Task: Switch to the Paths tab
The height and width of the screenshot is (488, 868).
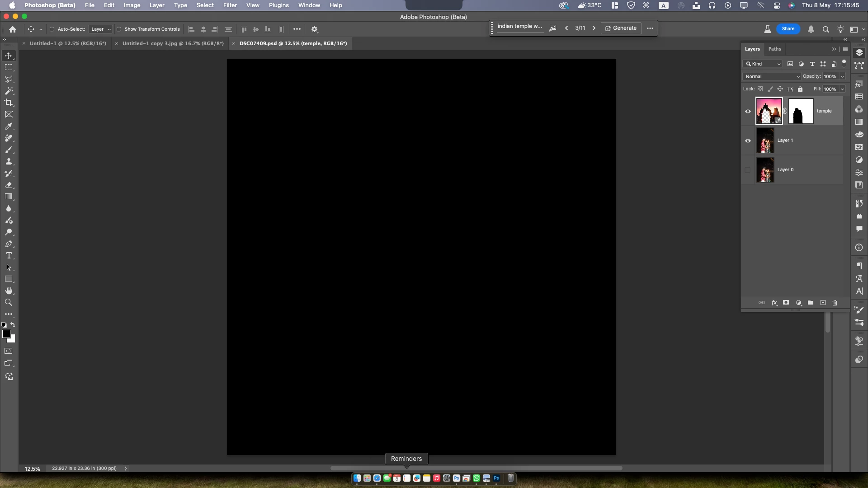Action: 774,49
